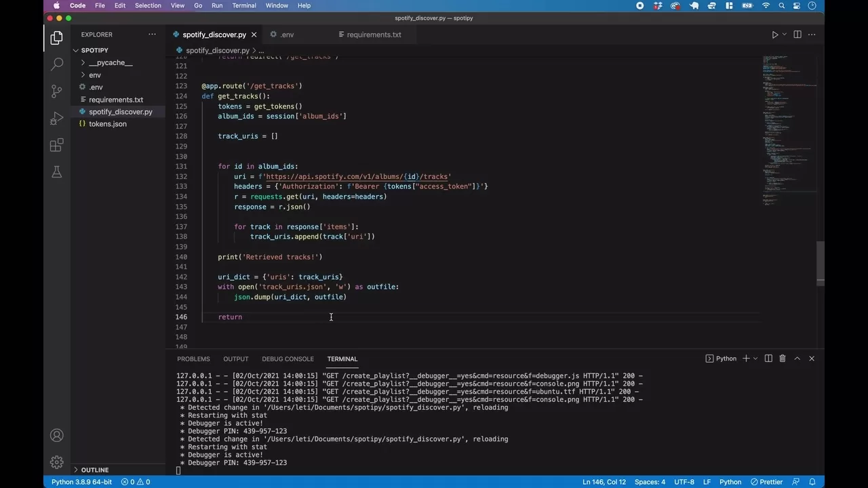The width and height of the screenshot is (868, 488).
Task: Switch to the requirements.txt tab
Action: coord(374,35)
